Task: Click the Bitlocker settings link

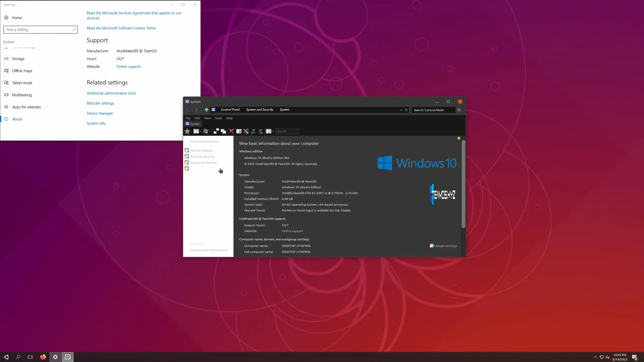Action: coord(100,103)
